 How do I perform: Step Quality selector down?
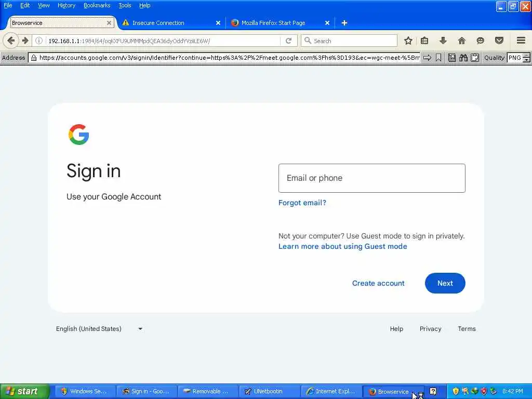click(526, 60)
